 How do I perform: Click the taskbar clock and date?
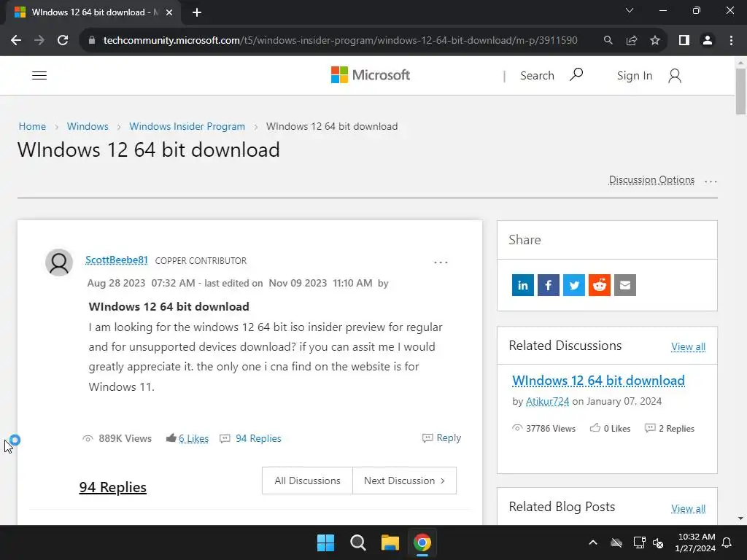pos(695,542)
